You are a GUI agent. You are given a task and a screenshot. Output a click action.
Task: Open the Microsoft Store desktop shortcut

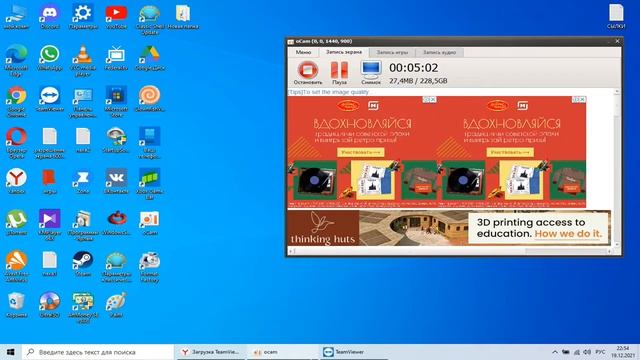[x=116, y=102]
